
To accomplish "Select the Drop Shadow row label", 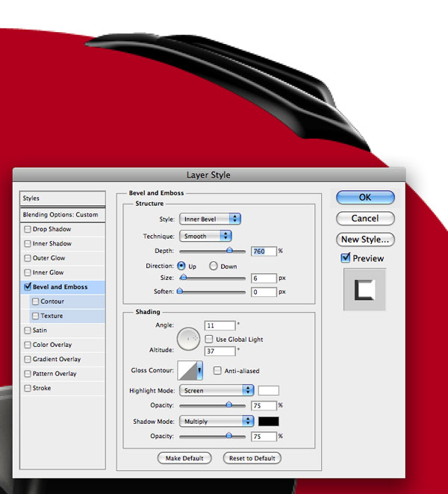I will click(x=52, y=229).
